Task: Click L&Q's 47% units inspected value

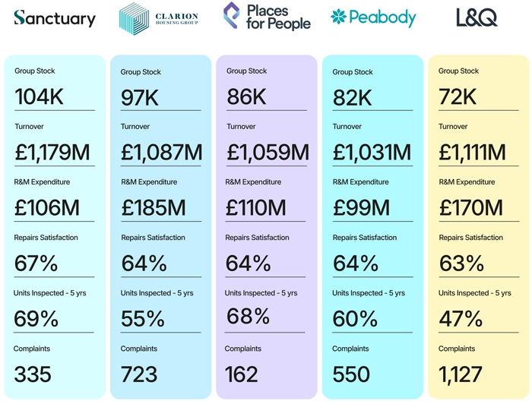Action: 461,319
